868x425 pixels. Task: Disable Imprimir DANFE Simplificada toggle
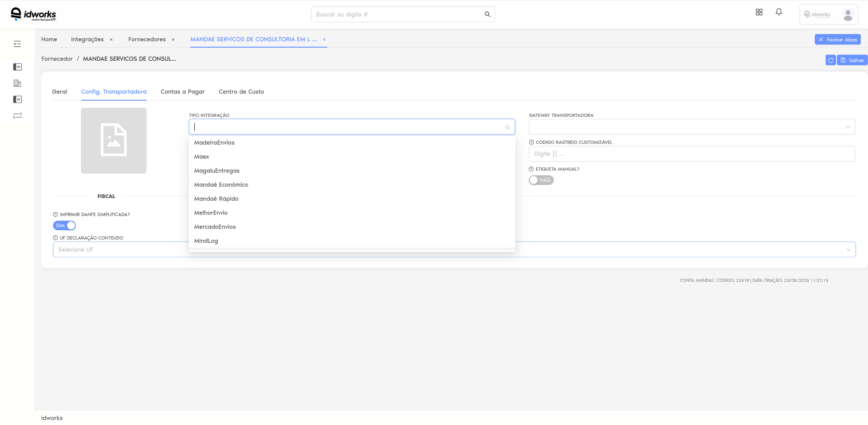pos(65,226)
